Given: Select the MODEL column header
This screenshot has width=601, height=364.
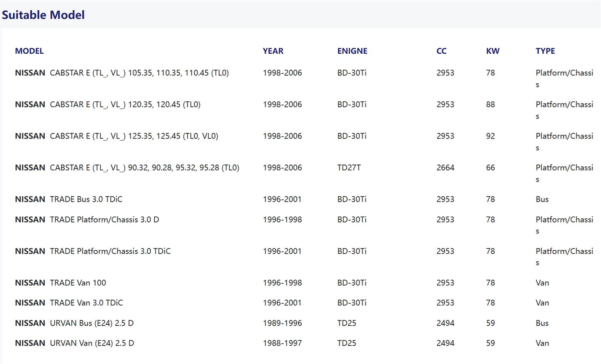Looking at the screenshot, I should click(x=29, y=51).
